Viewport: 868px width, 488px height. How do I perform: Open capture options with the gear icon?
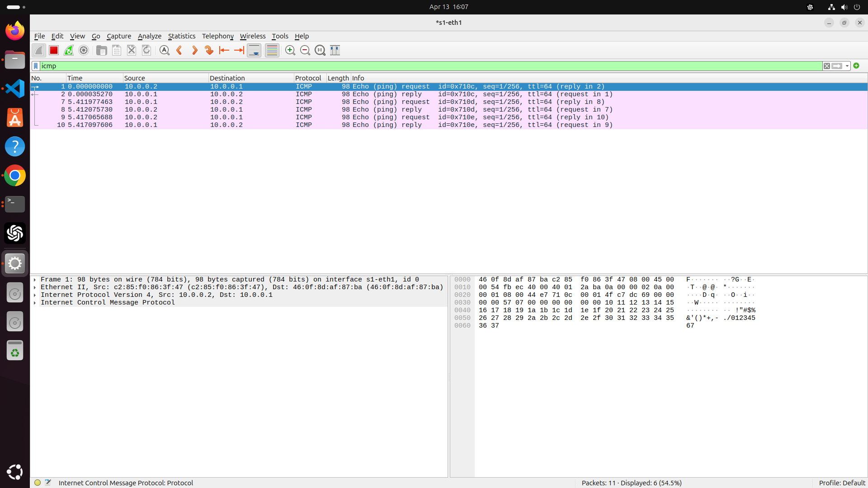tap(83, 50)
